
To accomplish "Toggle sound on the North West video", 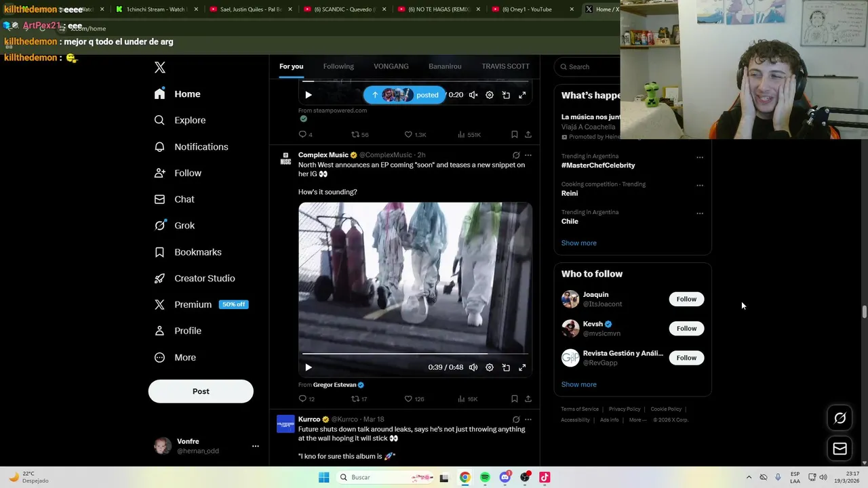I will click(473, 367).
